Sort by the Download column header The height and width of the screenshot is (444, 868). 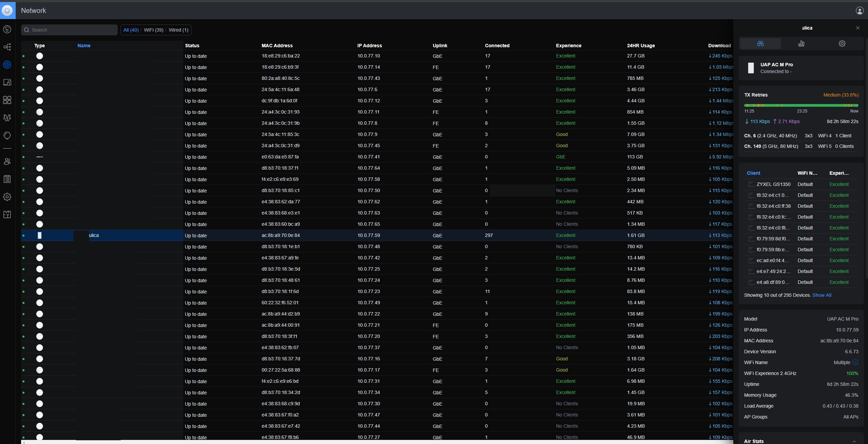coord(719,46)
